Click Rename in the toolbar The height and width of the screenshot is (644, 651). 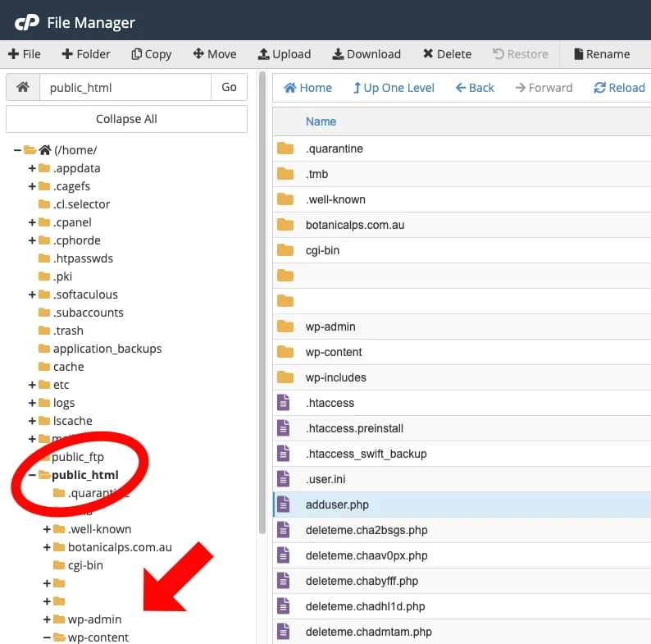602,54
